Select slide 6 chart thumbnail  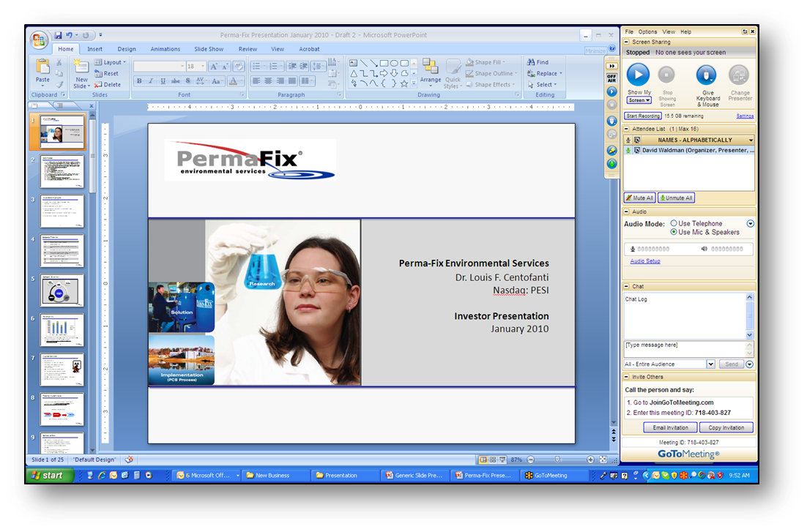click(62, 330)
